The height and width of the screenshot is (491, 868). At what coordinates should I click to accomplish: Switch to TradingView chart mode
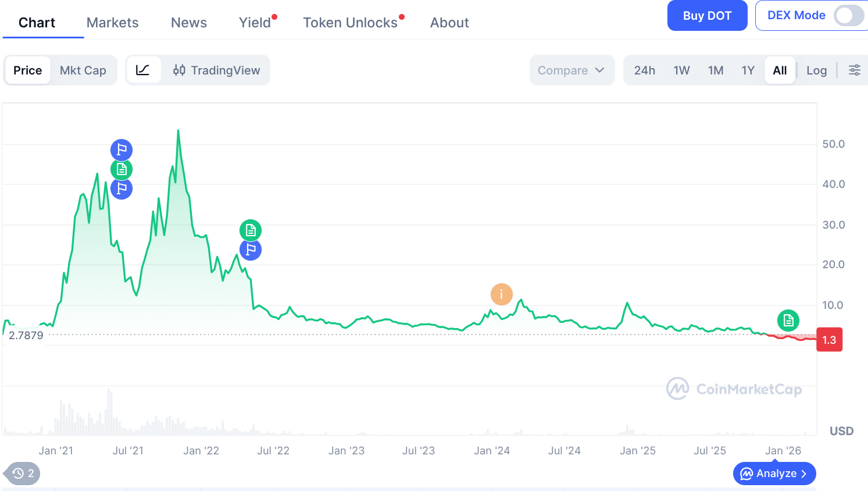tap(216, 70)
